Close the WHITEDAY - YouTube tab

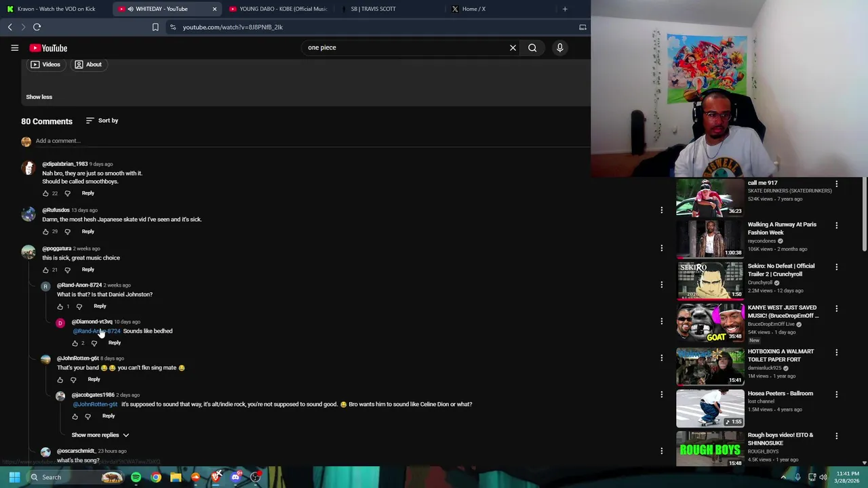(x=214, y=9)
